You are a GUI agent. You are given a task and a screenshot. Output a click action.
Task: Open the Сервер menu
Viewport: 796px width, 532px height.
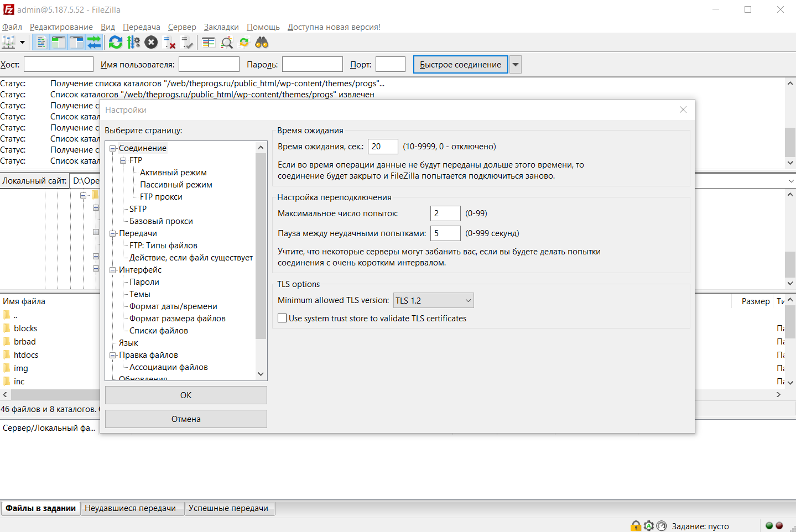point(182,27)
